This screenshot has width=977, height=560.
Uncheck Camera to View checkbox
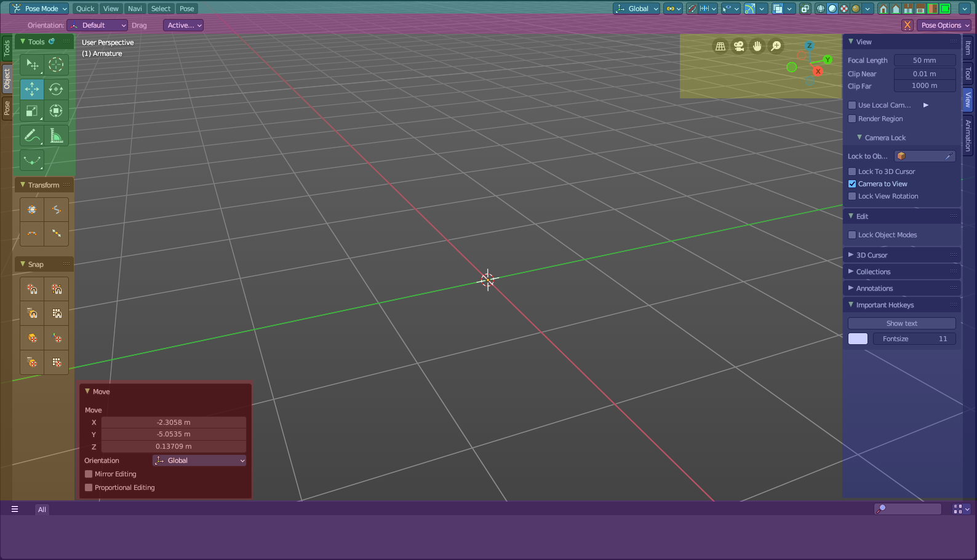tap(852, 184)
